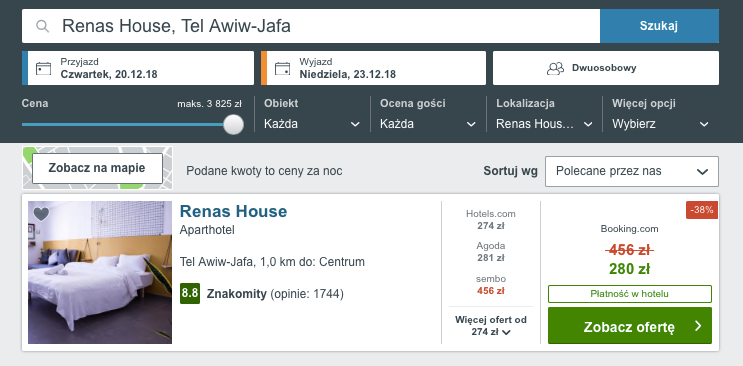Click the Cena price slider handle
Viewport: 743px width, 366px height.
tap(233, 125)
